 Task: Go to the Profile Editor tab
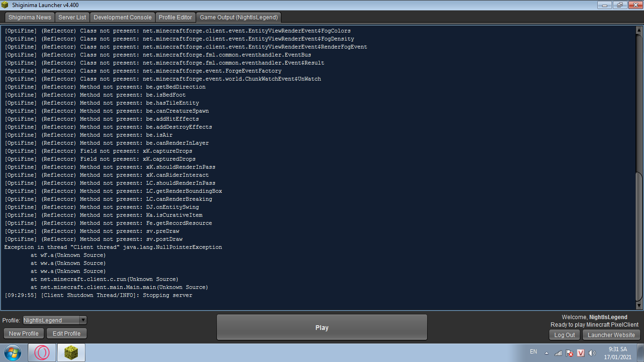coord(175,17)
